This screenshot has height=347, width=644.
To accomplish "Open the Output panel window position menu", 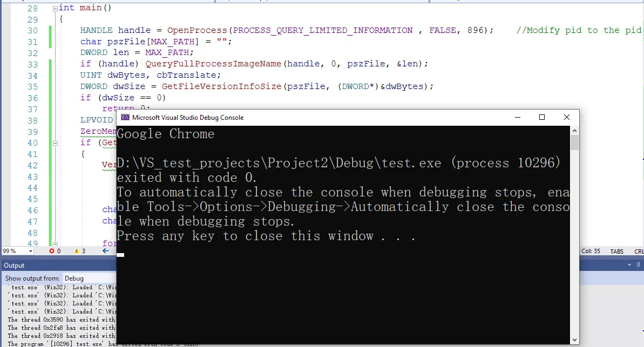I will pyautogui.click(x=629, y=266).
